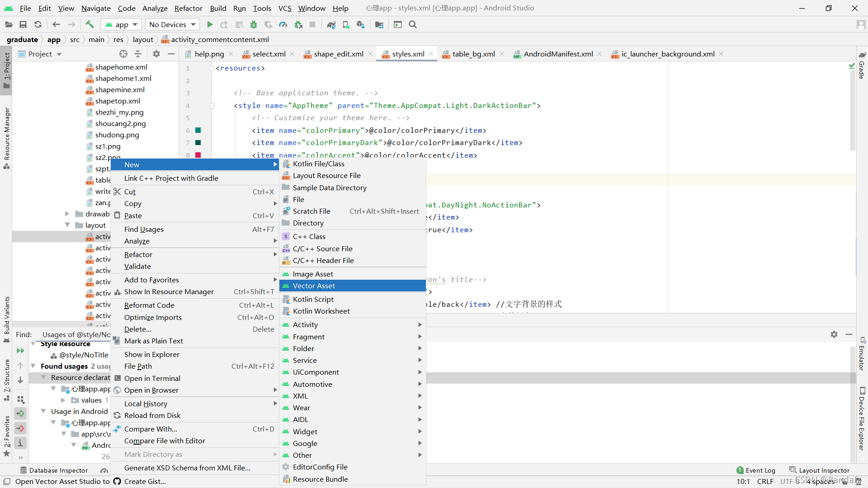868x488 pixels.
Task: Choose Reformat Code in context menu
Action: [195, 305]
